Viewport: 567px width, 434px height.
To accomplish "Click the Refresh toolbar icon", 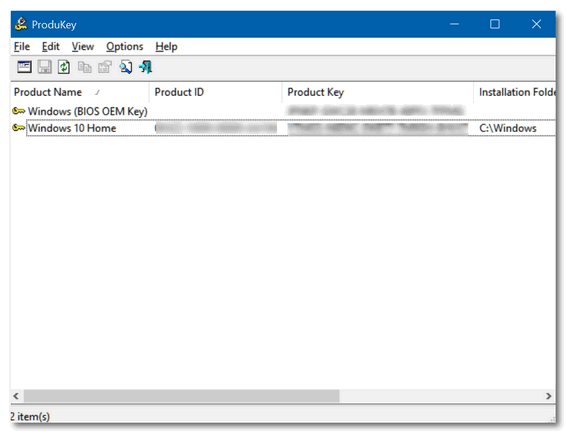I will 64,67.
